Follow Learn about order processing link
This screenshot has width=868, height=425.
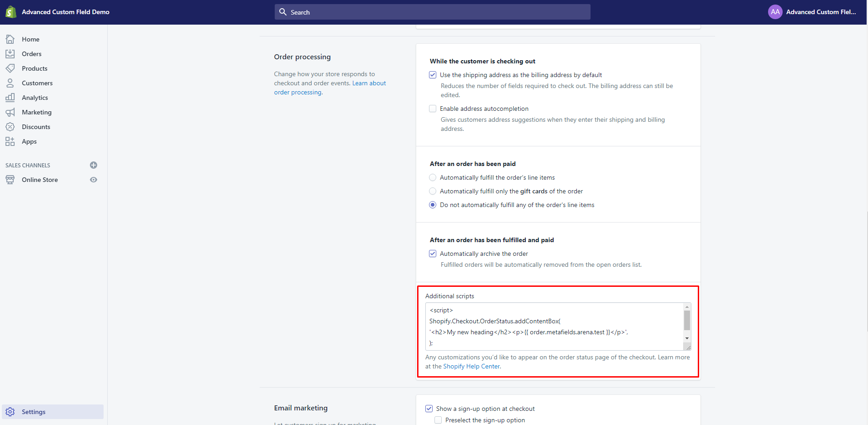click(x=330, y=88)
